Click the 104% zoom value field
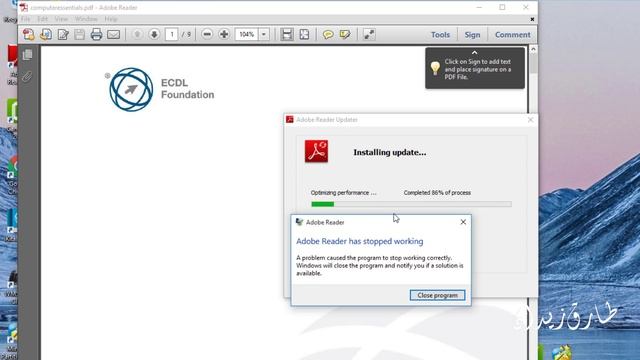This screenshot has width=640, height=360. (x=247, y=35)
